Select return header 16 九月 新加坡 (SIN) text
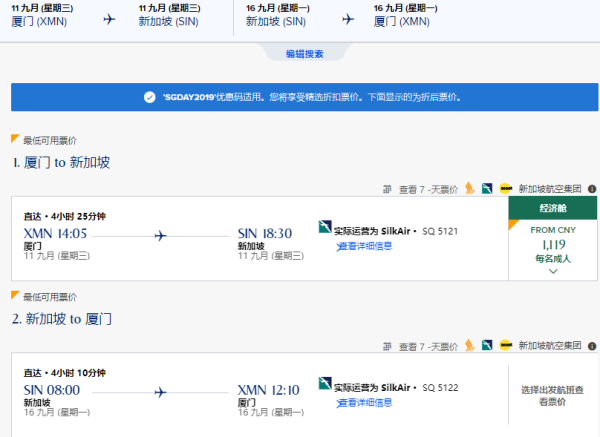The image size is (600, 437). [277, 15]
